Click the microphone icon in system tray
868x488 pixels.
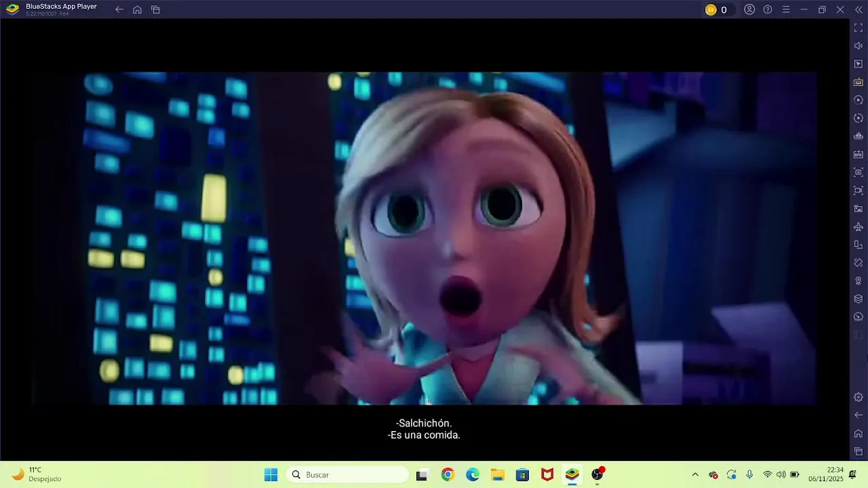click(749, 474)
